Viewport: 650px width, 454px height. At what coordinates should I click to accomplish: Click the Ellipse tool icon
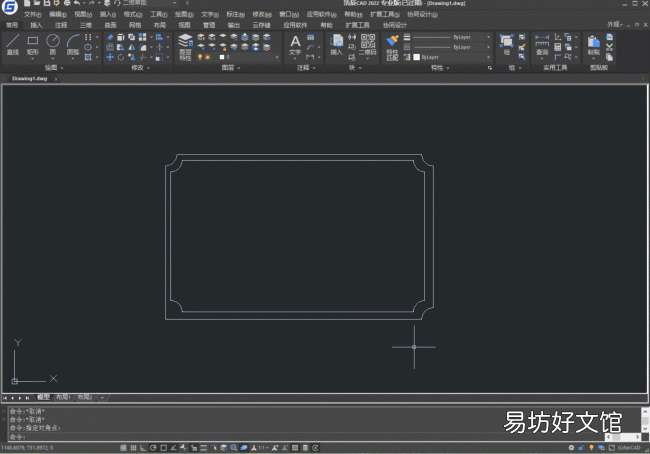(x=88, y=47)
